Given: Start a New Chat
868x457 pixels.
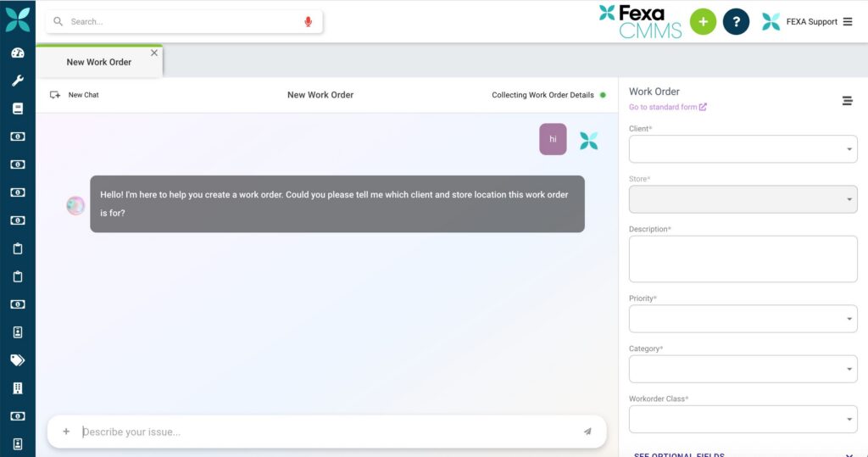Looking at the screenshot, I should [75, 95].
